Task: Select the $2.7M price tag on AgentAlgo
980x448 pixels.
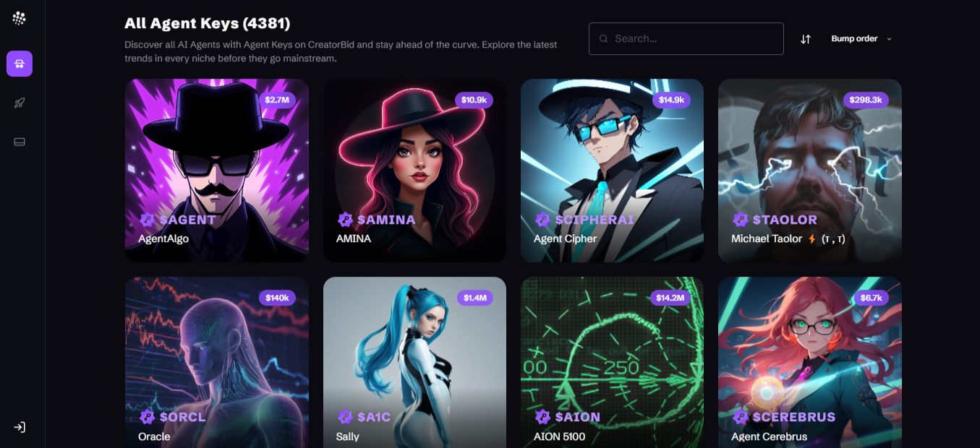Action: 277,100
